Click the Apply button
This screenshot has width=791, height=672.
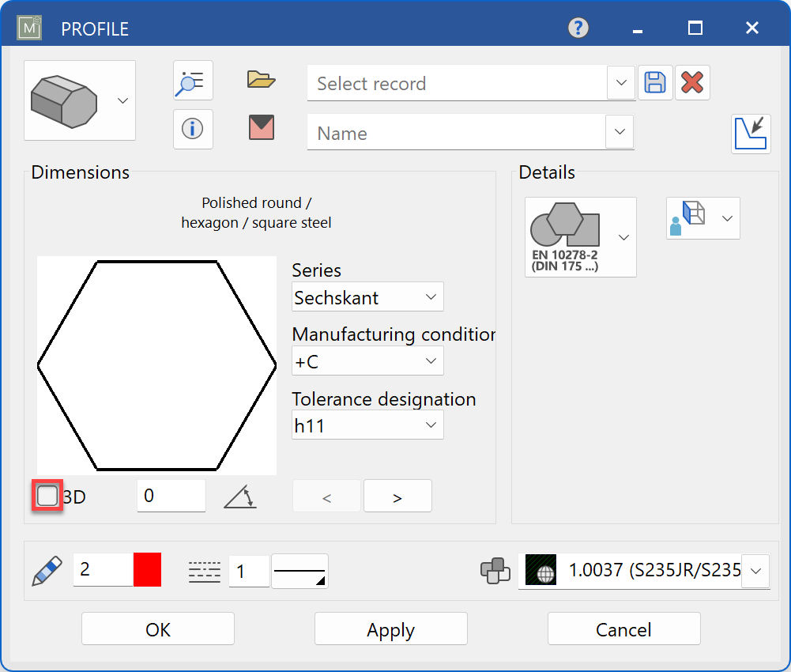click(390, 629)
